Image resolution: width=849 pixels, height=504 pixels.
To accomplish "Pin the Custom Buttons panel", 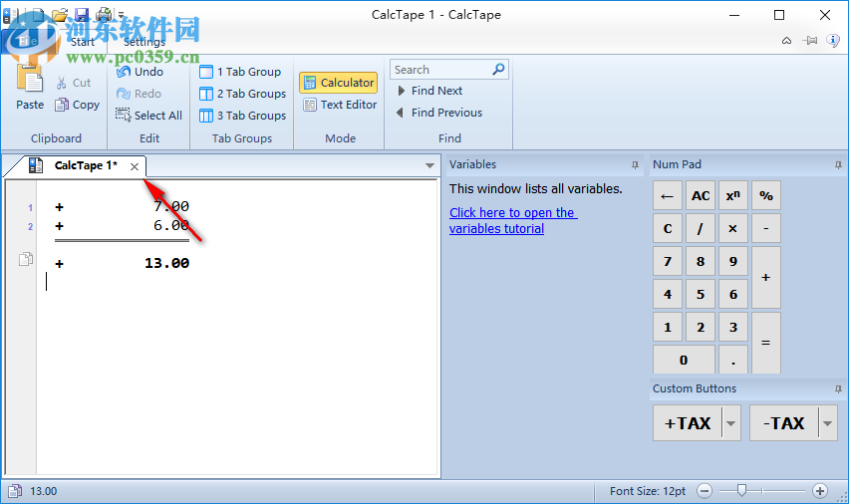I will (x=838, y=389).
